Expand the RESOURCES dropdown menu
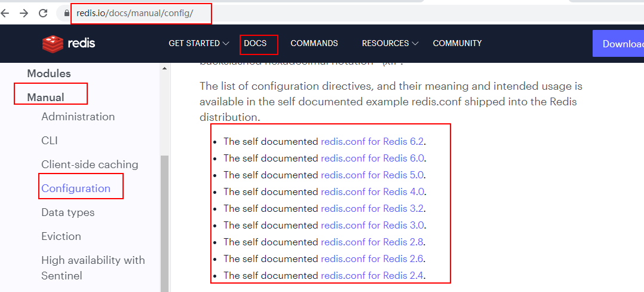644x292 pixels. (390, 43)
